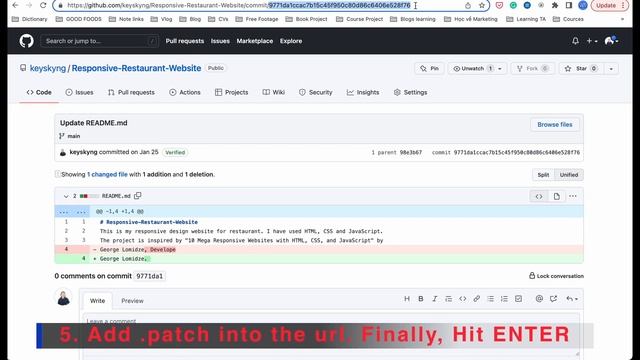Select Unified diff view
Viewport: 640px width, 360px height.
[569, 175]
